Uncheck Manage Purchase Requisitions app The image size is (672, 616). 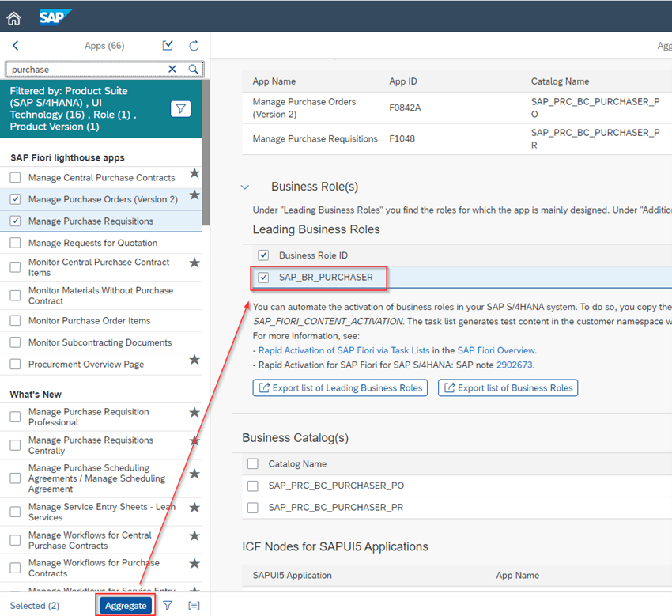(15, 221)
